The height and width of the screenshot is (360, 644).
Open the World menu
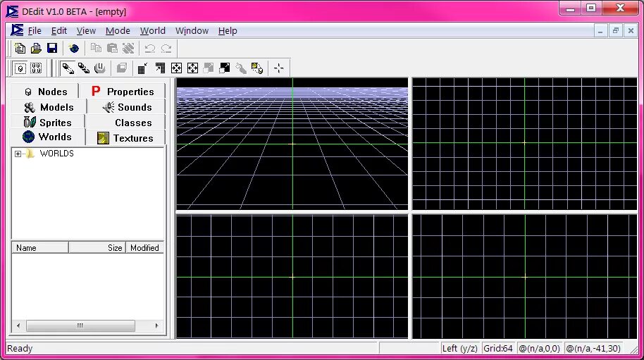coord(153,31)
